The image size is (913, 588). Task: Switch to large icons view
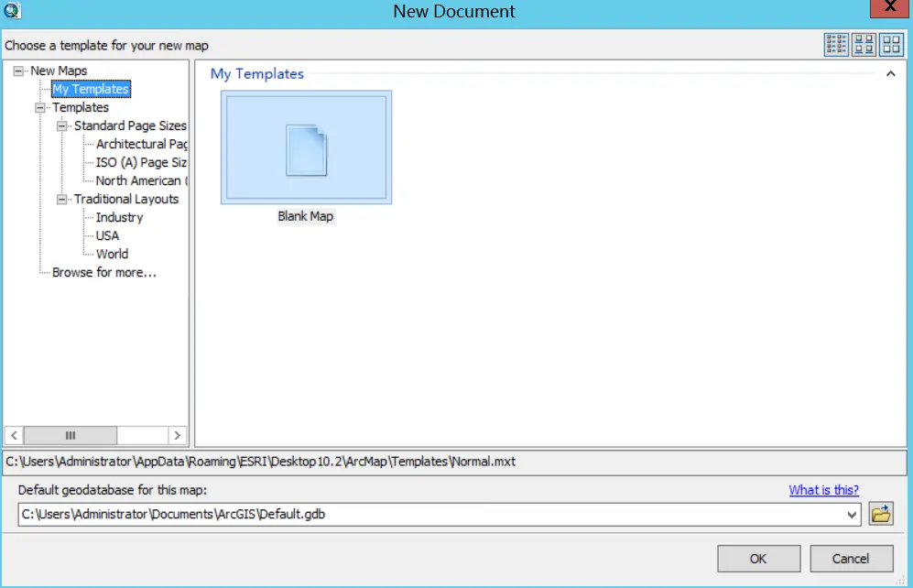(x=891, y=44)
